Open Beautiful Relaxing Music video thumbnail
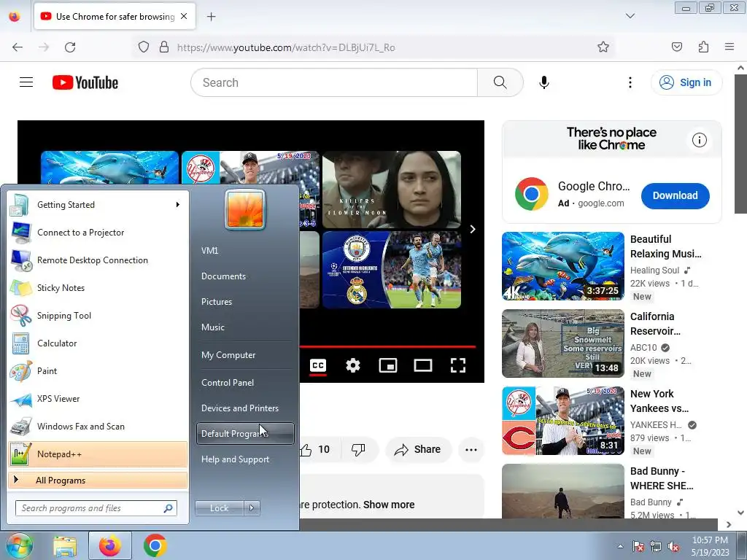Screen dimensions: 747x560 point(563,265)
